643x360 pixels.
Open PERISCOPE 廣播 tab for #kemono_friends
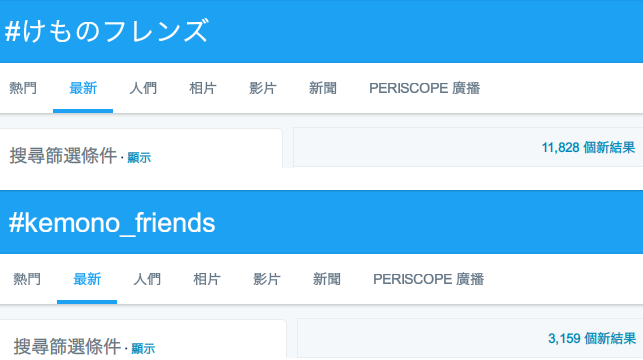(429, 279)
